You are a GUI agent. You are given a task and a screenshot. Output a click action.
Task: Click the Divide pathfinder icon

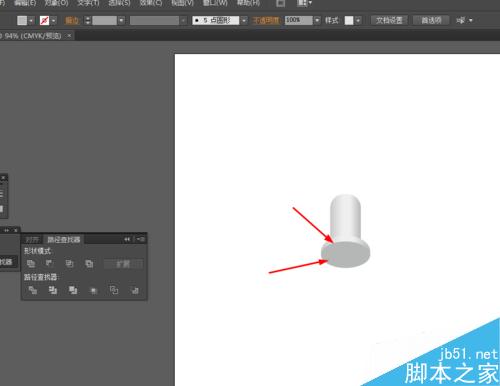pos(33,290)
